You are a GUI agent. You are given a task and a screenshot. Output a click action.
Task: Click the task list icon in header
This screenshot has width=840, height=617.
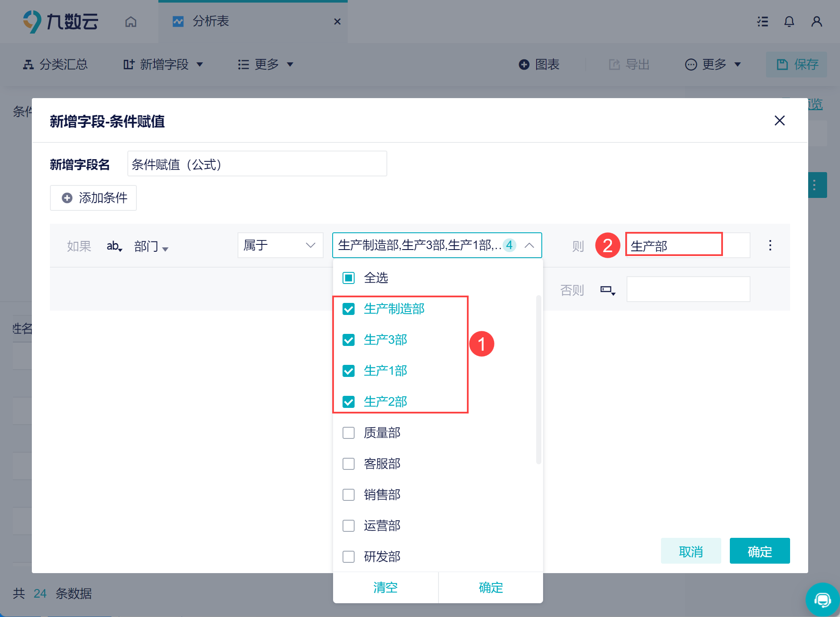tap(763, 22)
